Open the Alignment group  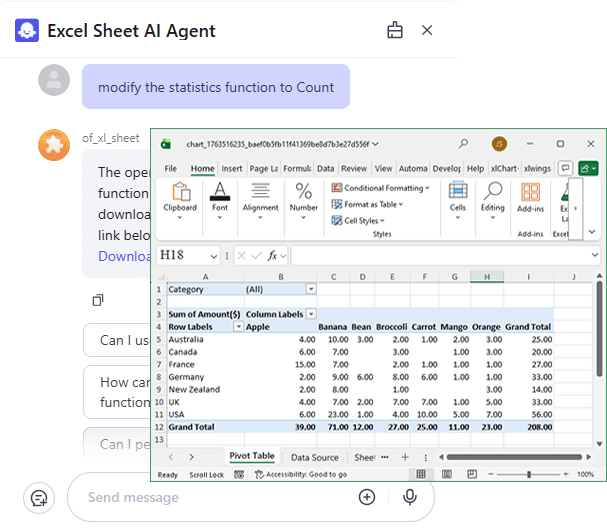(261, 201)
